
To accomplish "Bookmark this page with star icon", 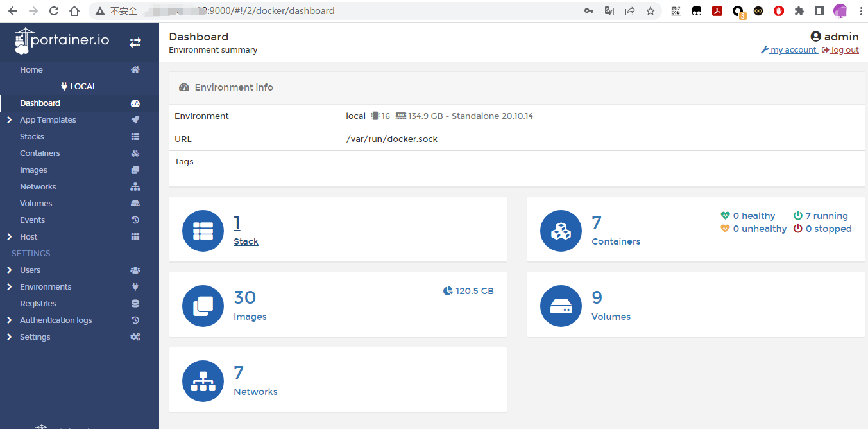I will pos(651,11).
